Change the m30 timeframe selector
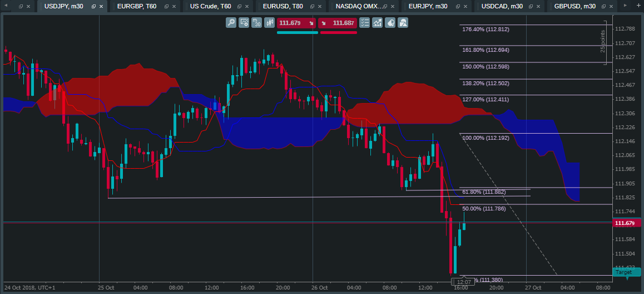This screenshot has height=294, width=644. 257,23
